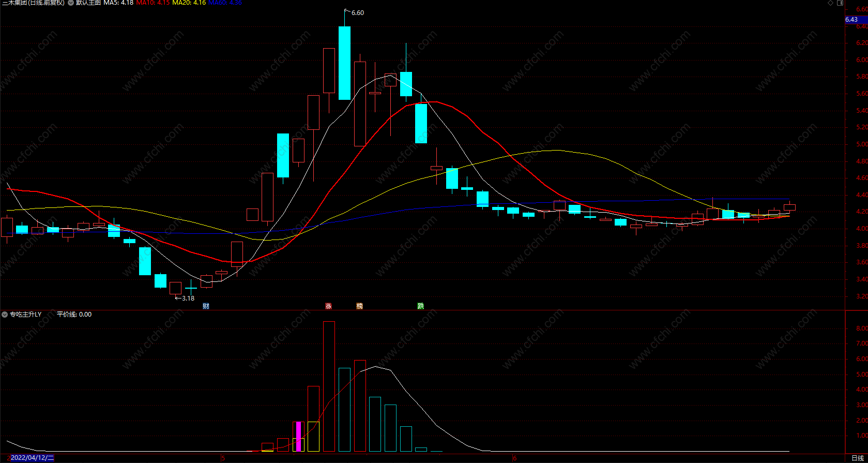Click the orange 榜 event marker
The width and height of the screenshot is (868, 463).
[x=359, y=306]
